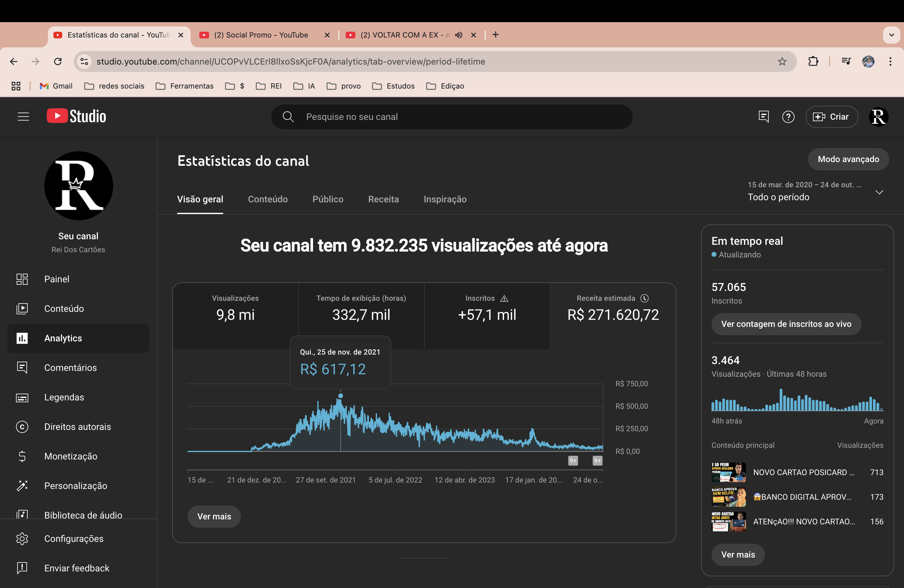
Task: View site information icon in address bar
Action: pyautogui.click(x=84, y=62)
